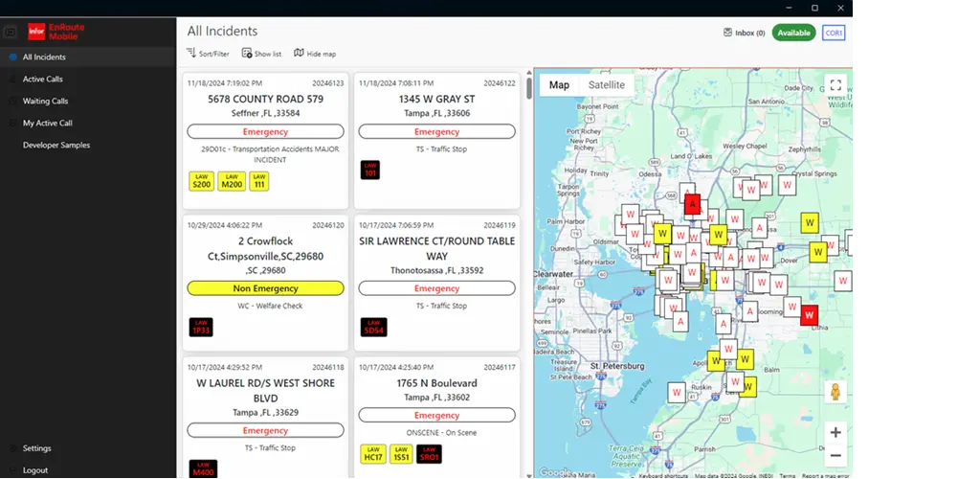The height and width of the screenshot is (479, 980).
Task: Open incident W LAUREL RD/S WEST SHORE BLVD
Action: tap(266, 390)
